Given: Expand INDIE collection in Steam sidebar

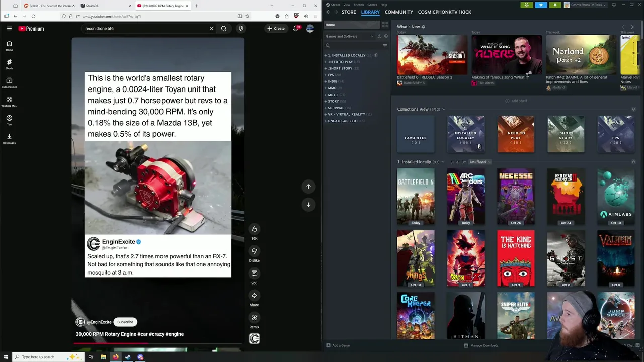Looking at the screenshot, I should 326,81.
